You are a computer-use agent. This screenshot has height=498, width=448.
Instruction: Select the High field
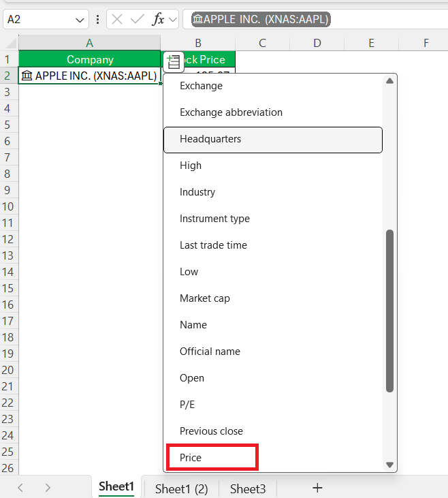(x=273, y=166)
